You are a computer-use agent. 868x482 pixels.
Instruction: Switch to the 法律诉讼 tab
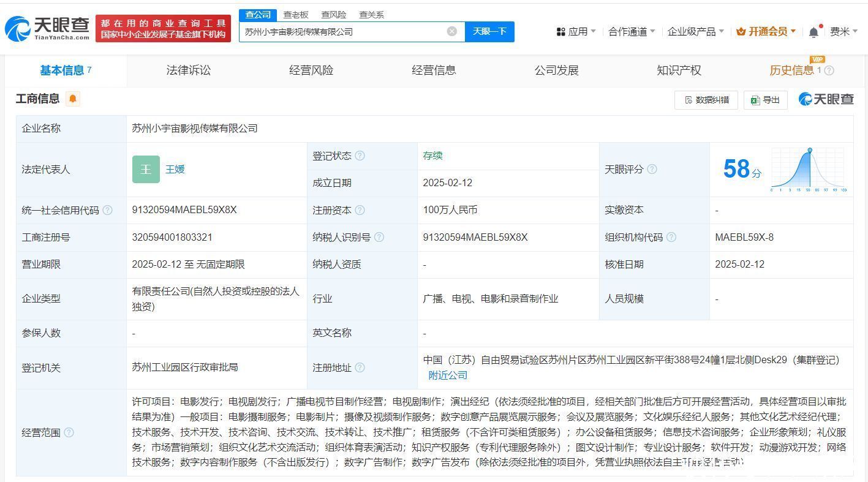pyautogui.click(x=188, y=70)
